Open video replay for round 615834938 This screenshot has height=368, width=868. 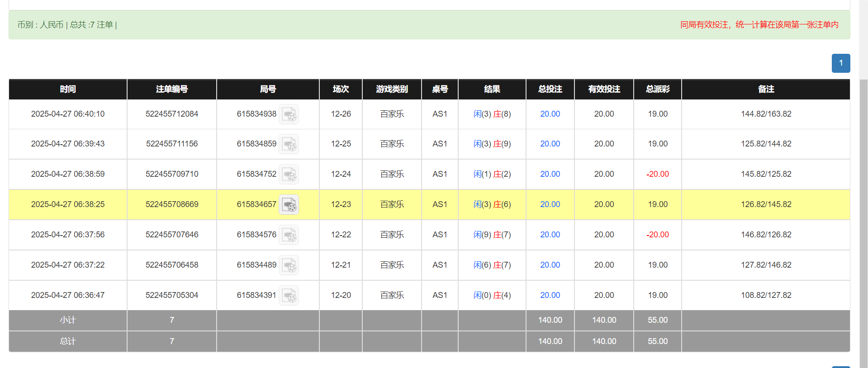point(289,114)
